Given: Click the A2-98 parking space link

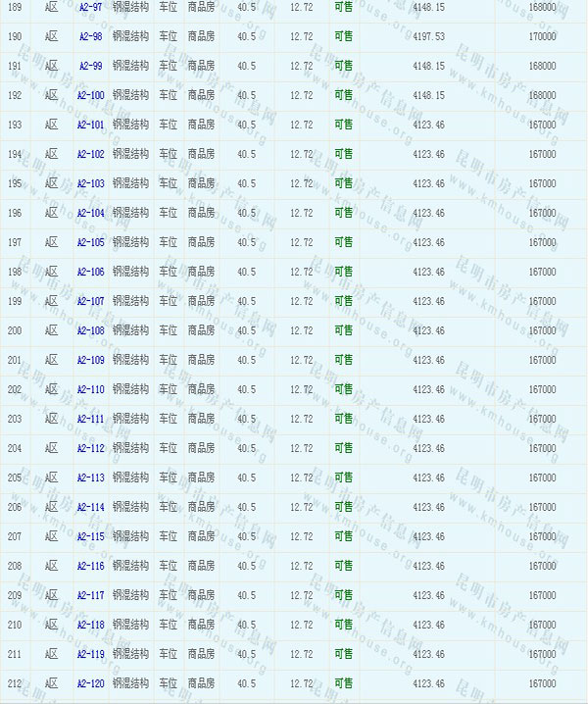Looking at the screenshot, I should pos(90,36).
